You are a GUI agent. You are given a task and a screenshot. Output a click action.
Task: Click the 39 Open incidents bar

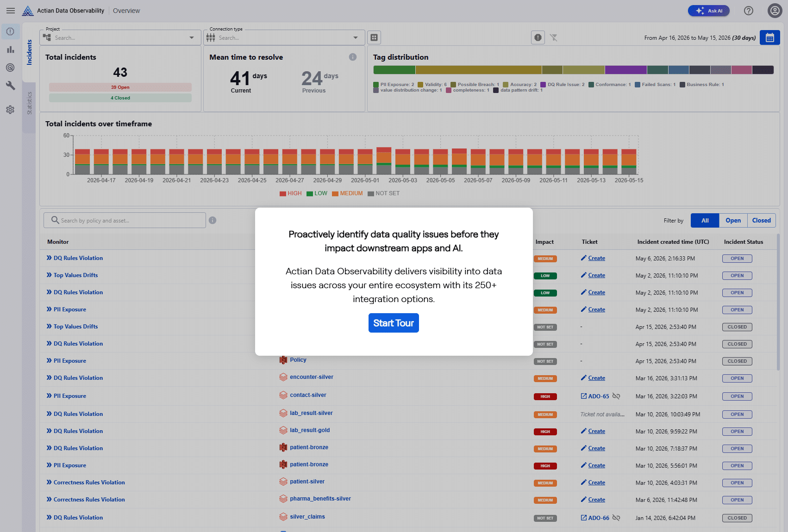[120, 87]
